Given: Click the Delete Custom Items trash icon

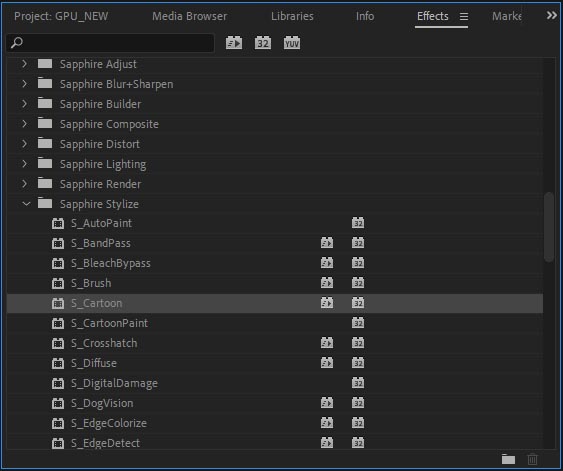Looking at the screenshot, I should click(532, 459).
